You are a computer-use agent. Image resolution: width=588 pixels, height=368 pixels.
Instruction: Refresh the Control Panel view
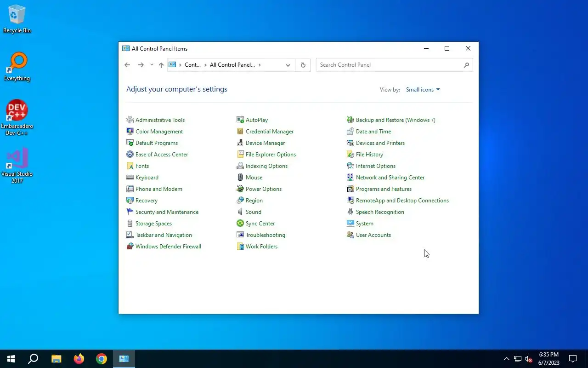303,65
